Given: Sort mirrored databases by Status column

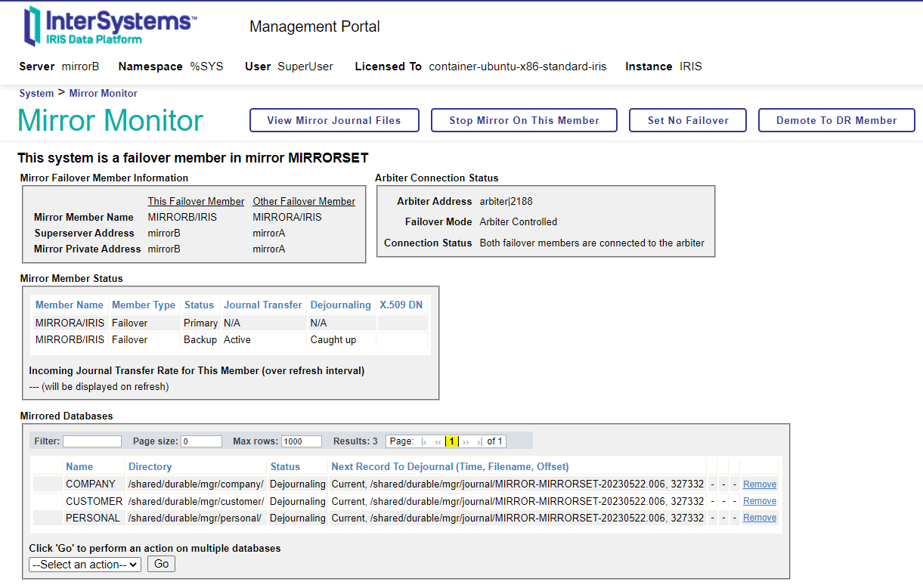Looking at the screenshot, I should (x=285, y=467).
